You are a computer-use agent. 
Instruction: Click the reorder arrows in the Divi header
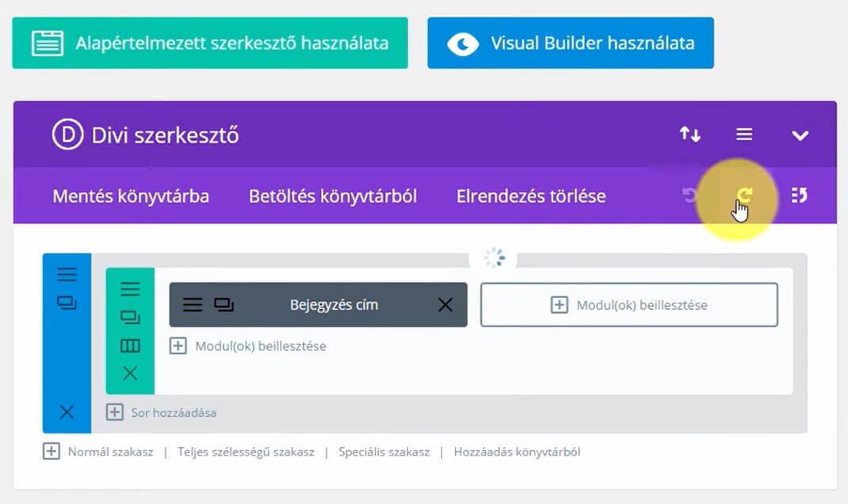[x=689, y=135]
